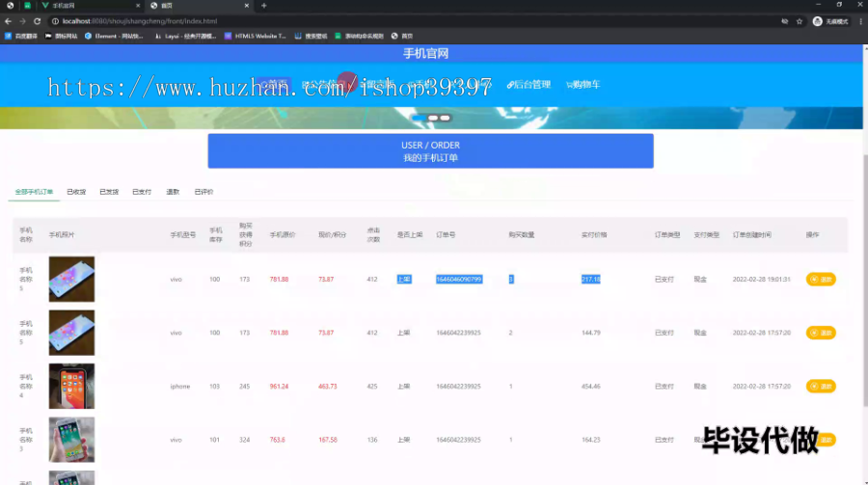
Task: Open the 百度翻译 bookmark
Action: click(x=21, y=36)
